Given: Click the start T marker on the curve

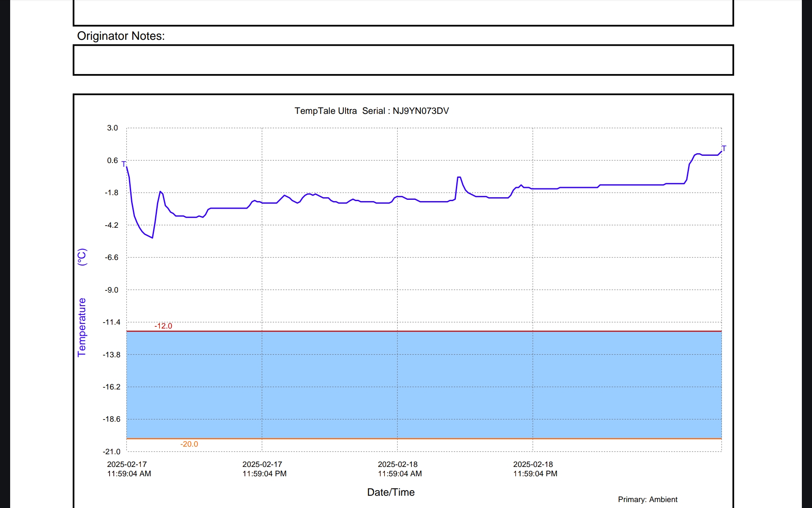Looking at the screenshot, I should [123, 164].
